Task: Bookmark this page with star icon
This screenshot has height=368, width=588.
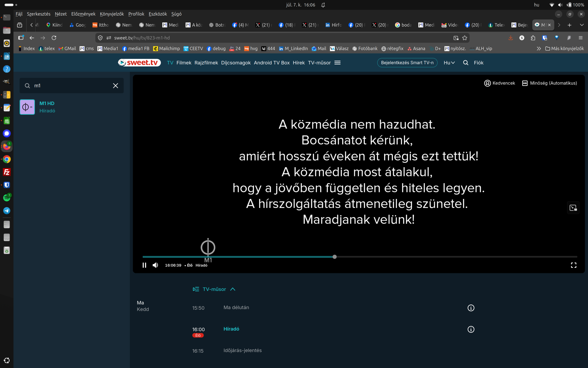Action: [465, 38]
